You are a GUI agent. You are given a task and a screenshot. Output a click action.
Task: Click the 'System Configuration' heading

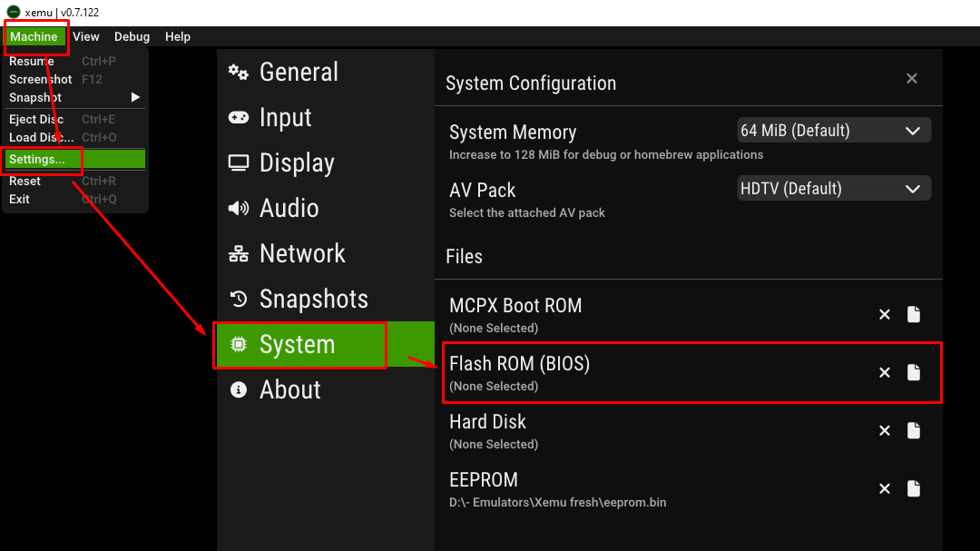(531, 84)
